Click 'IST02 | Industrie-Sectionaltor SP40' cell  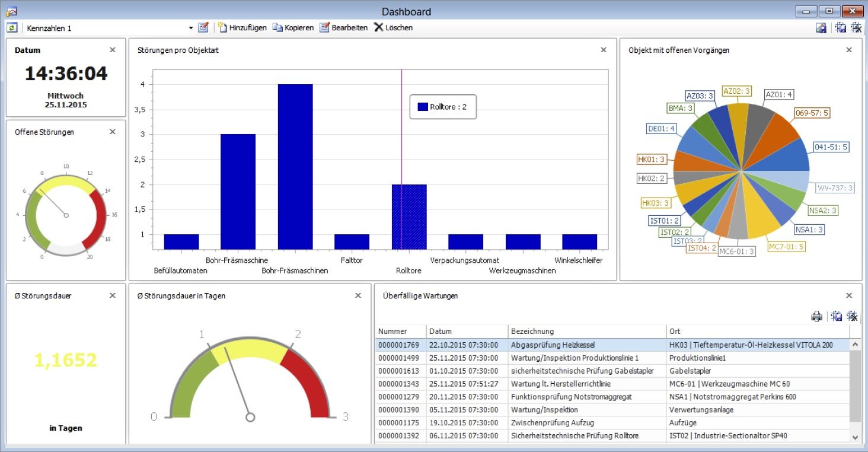click(x=758, y=436)
